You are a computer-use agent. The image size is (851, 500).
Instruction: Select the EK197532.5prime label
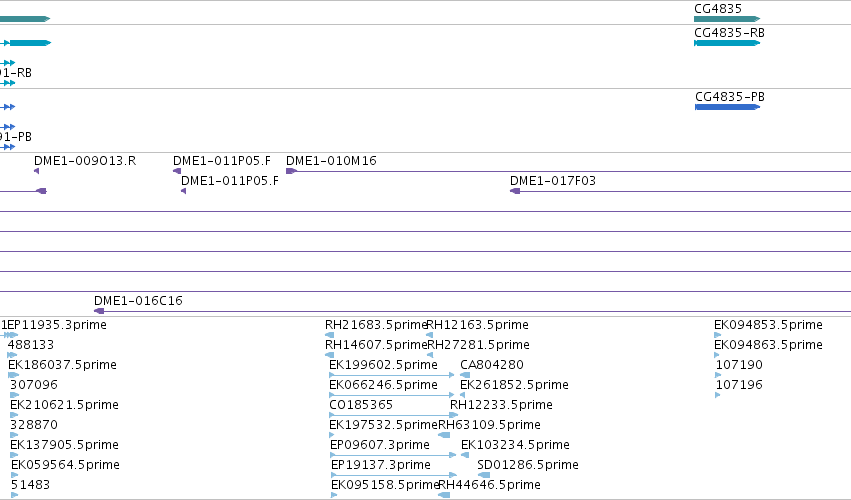(383, 425)
